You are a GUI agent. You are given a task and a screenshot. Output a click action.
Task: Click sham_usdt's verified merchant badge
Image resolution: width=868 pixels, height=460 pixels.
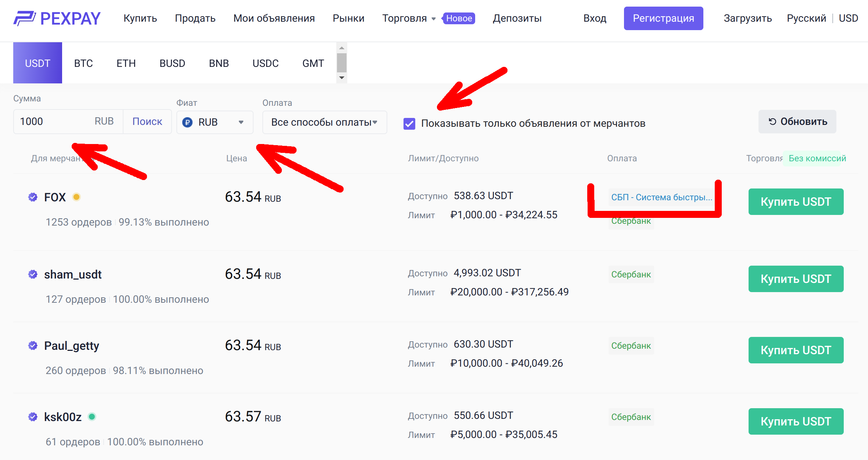(x=33, y=274)
